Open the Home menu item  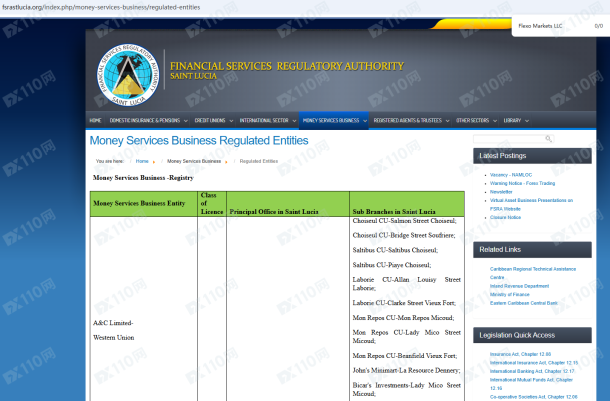(95, 120)
